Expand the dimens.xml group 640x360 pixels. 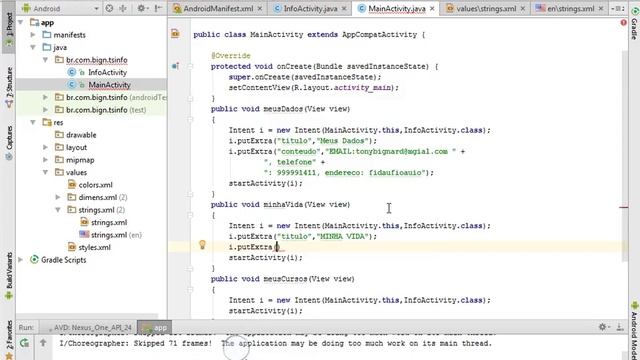coord(58,197)
